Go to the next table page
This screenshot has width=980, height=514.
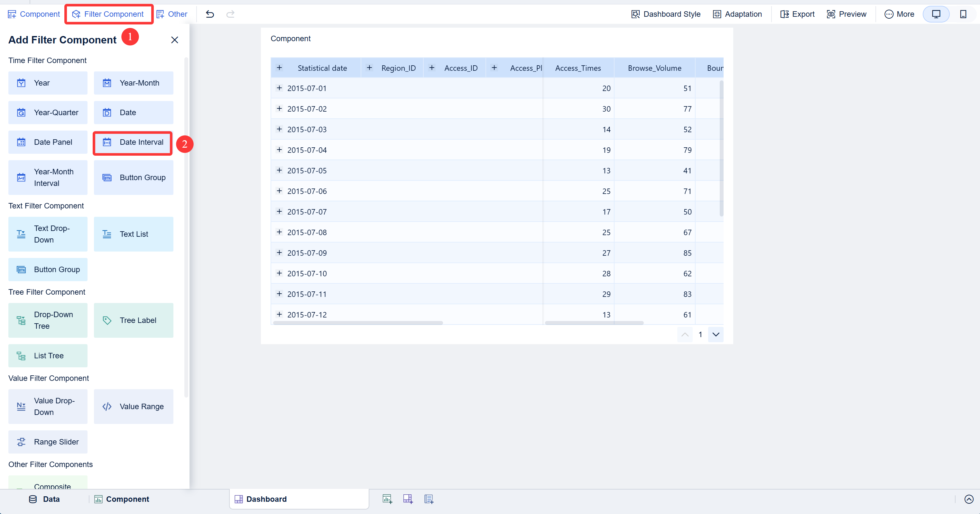[716, 335]
